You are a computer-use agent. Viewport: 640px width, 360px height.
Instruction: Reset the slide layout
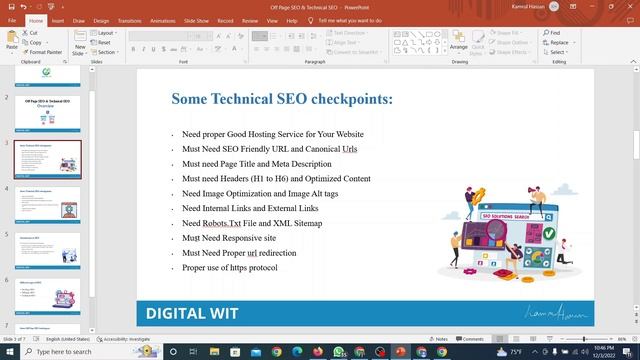tap(101, 42)
